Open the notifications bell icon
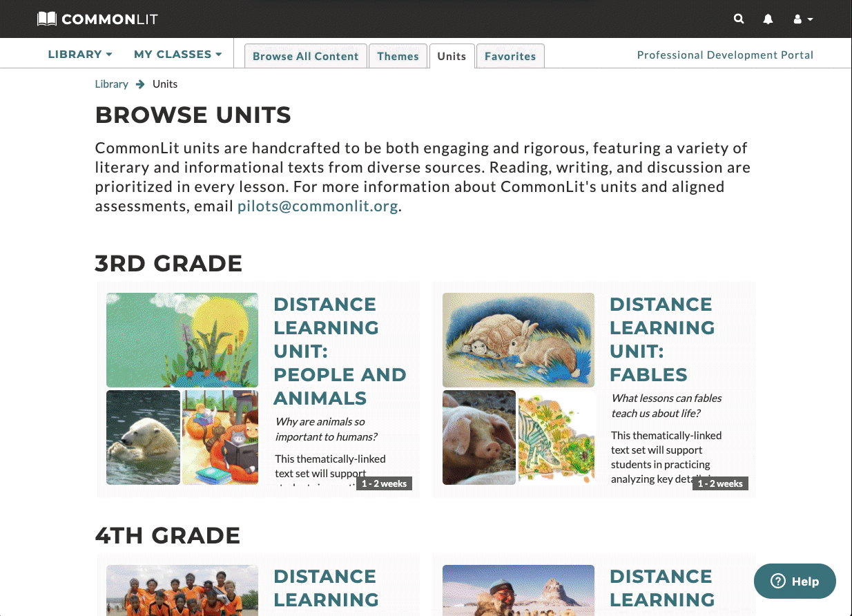 [x=768, y=19]
